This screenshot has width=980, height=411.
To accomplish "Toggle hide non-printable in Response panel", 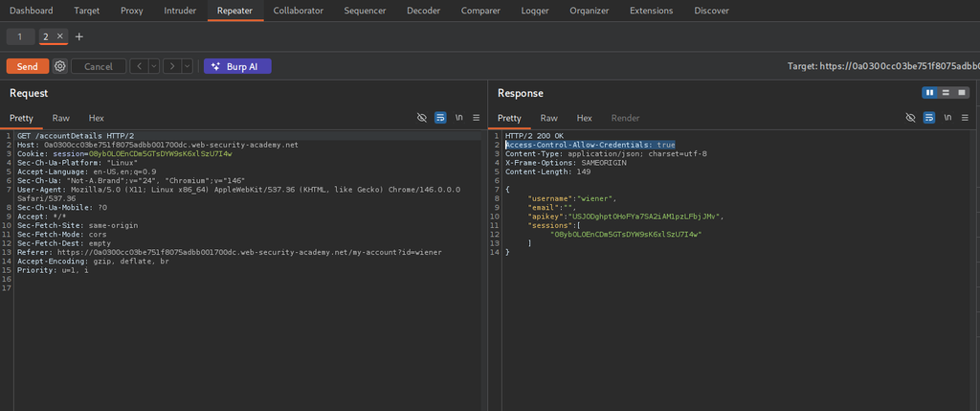I will [x=911, y=118].
